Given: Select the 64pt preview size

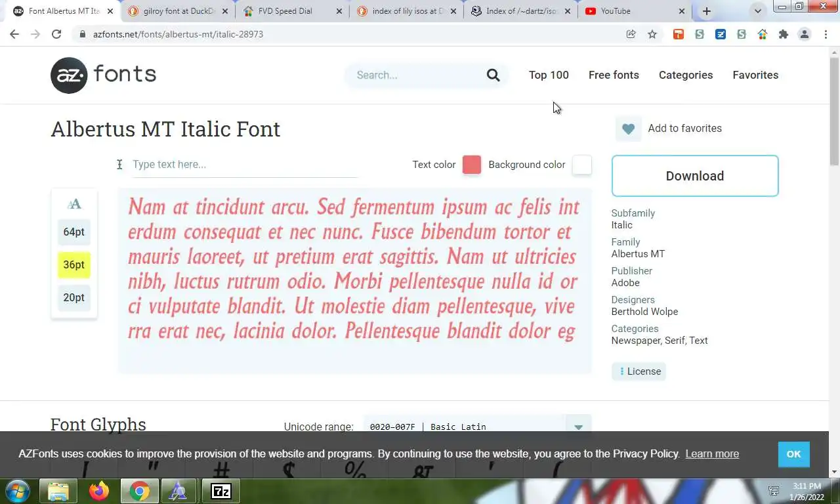Looking at the screenshot, I should pos(74,232).
